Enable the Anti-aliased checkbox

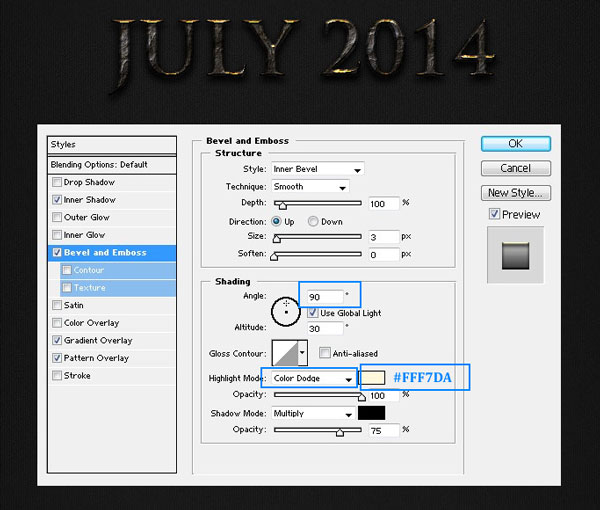(324, 353)
